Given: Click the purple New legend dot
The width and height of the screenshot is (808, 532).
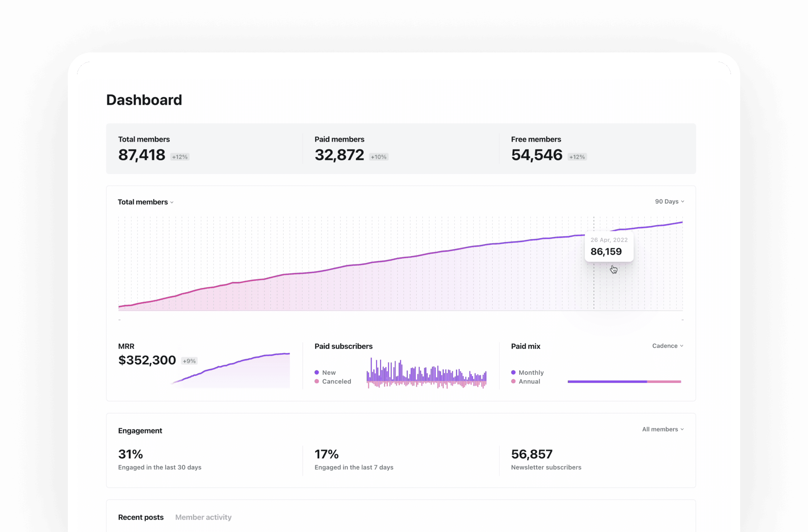Looking at the screenshot, I should click(317, 372).
